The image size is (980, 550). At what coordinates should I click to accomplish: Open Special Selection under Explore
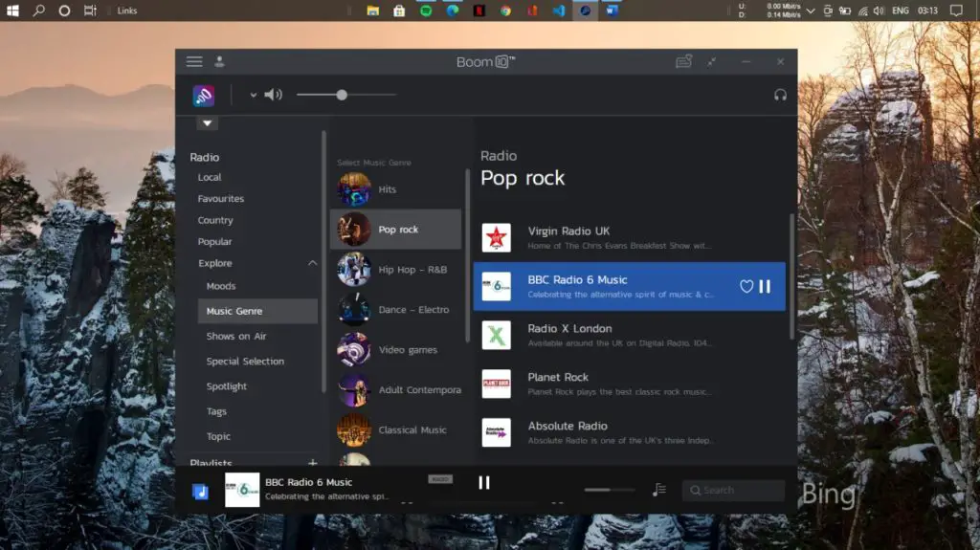245,362
